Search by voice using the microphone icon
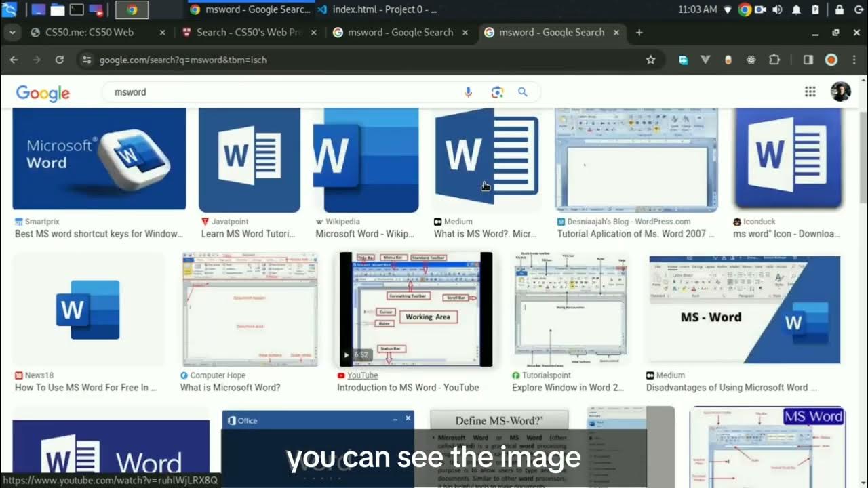Viewport: 868px width, 488px height. coord(468,92)
